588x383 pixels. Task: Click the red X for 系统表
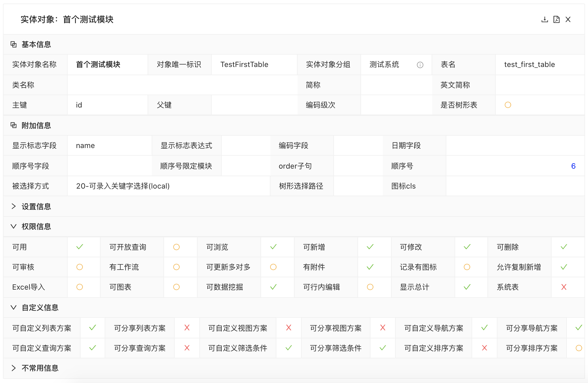tap(564, 287)
